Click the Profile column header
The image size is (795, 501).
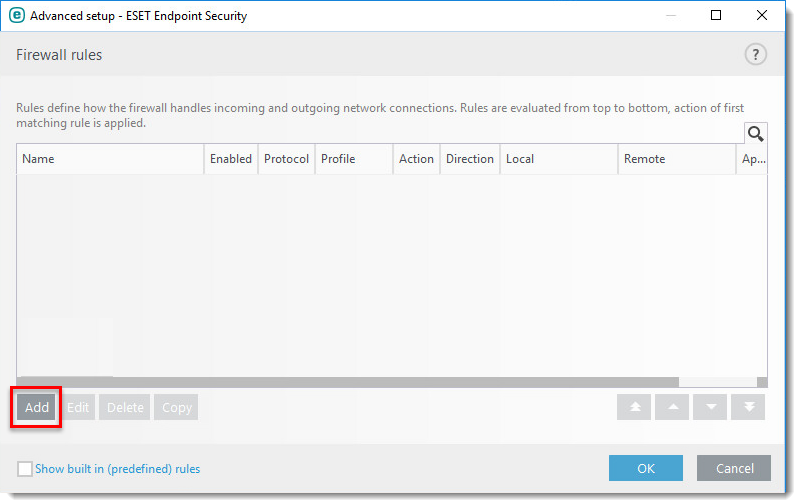click(353, 159)
